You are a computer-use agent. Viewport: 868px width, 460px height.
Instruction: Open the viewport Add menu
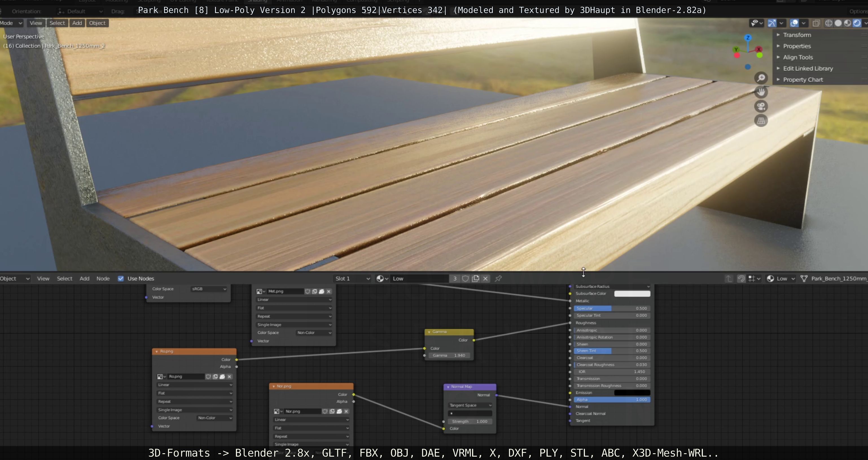[77, 23]
